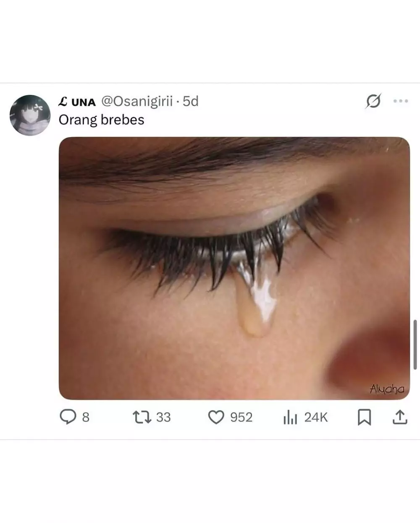
Task: Click the Grok slashed-circle icon
Action: coord(373,101)
